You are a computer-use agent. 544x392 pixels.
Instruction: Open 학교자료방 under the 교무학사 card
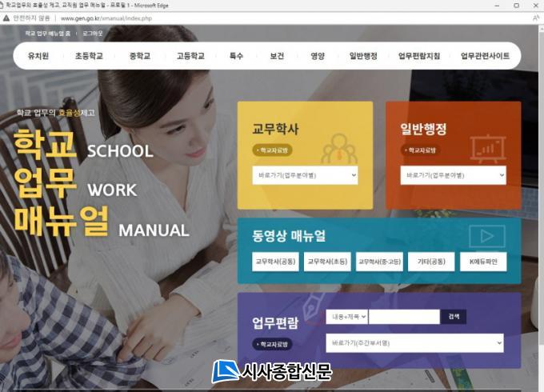pos(273,150)
